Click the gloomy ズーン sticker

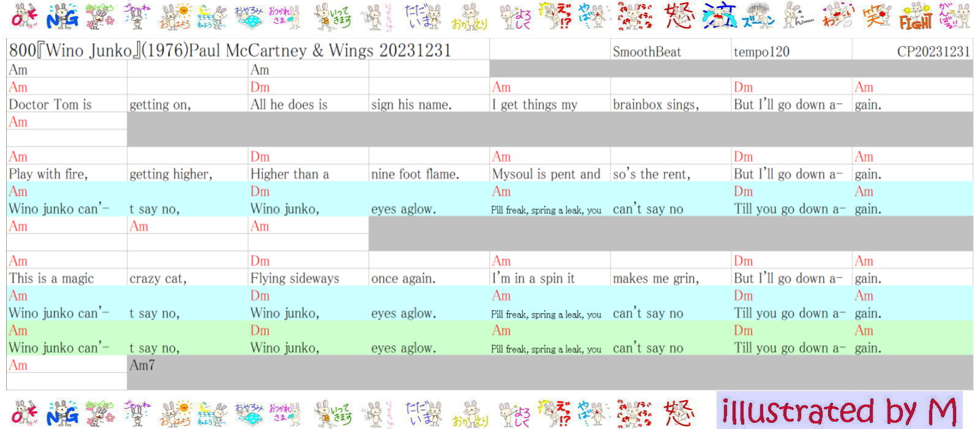(x=759, y=17)
